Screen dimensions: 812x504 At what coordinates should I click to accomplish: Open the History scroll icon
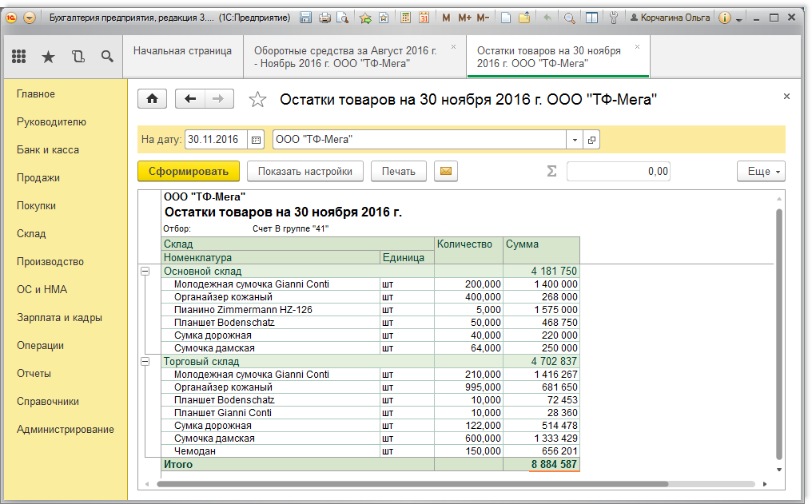tap(78, 57)
